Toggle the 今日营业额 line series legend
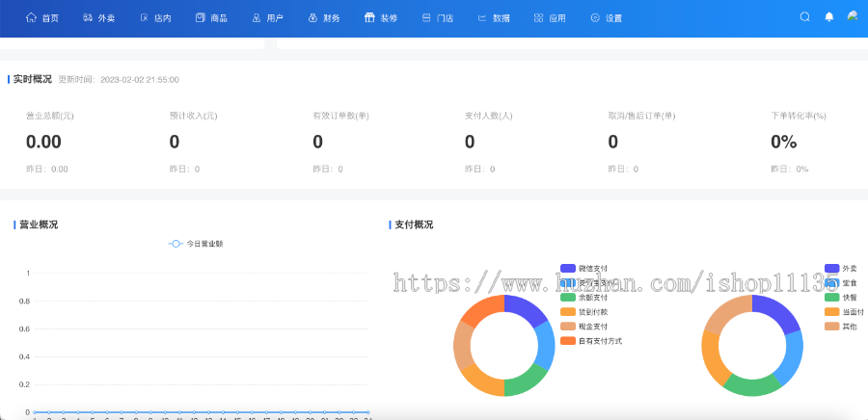Viewport: 868px width, 420px height. tap(196, 244)
